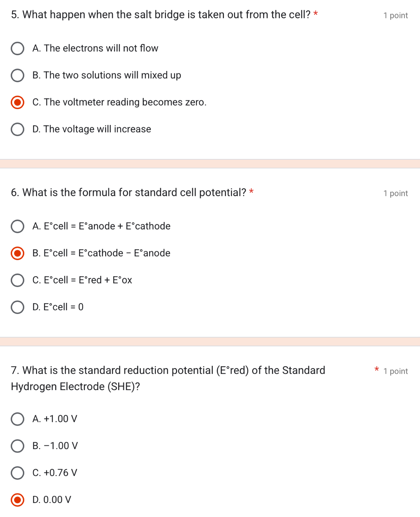The height and width of the screenshot is (517, 420).
Task: Click selected 'E°cell = E°cathode − E°anode' option
Action: click(18, 253)
